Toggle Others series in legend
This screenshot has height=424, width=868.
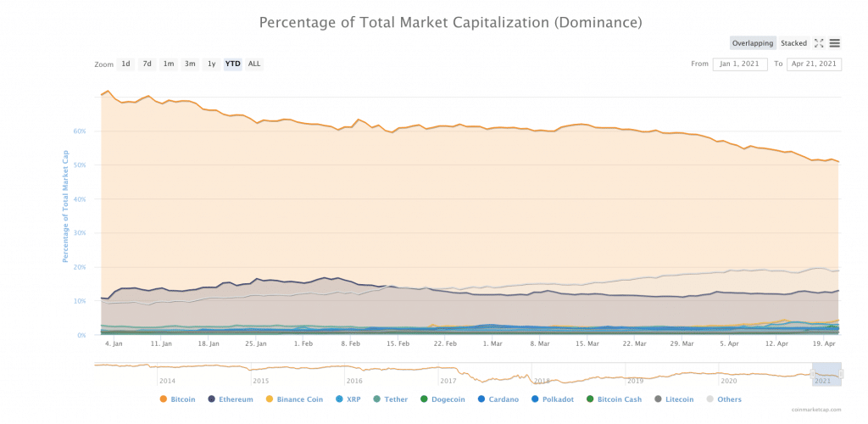click(723, 399)
